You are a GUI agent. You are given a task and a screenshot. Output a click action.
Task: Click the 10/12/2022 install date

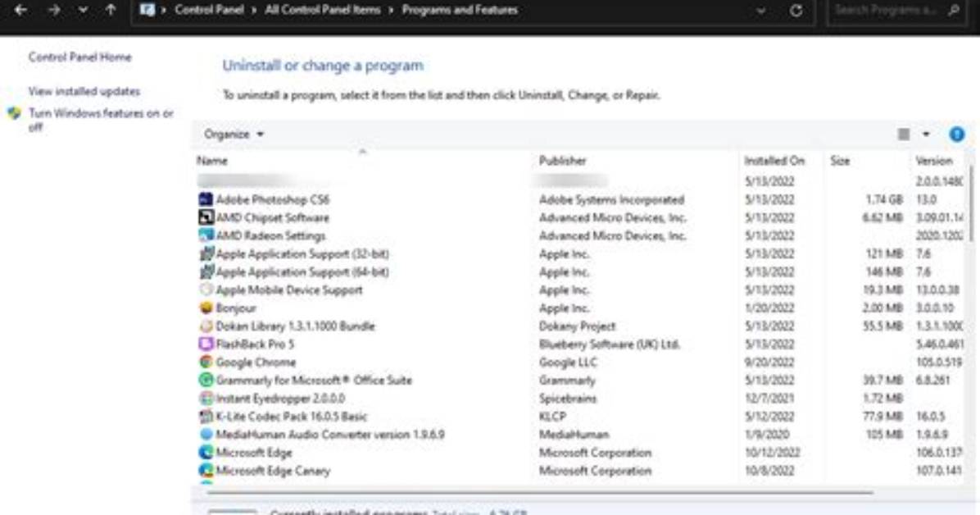(773, 453)
